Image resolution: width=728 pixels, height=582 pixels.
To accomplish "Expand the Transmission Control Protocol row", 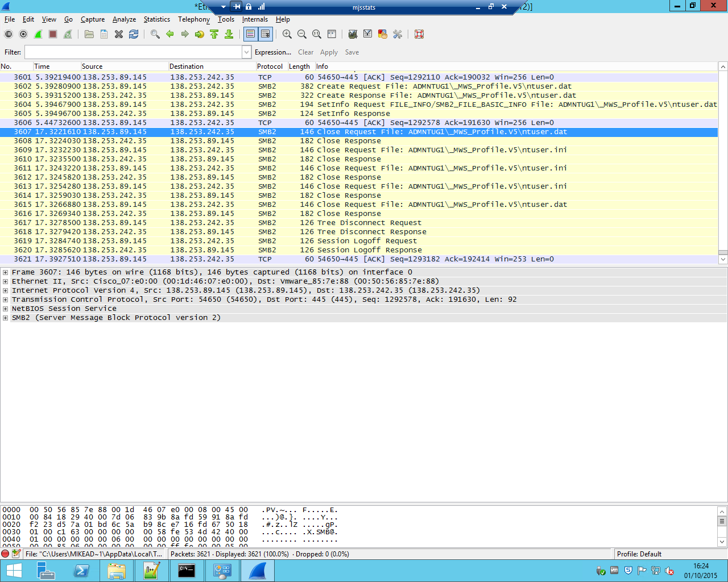I will click(x=5, y=300).
